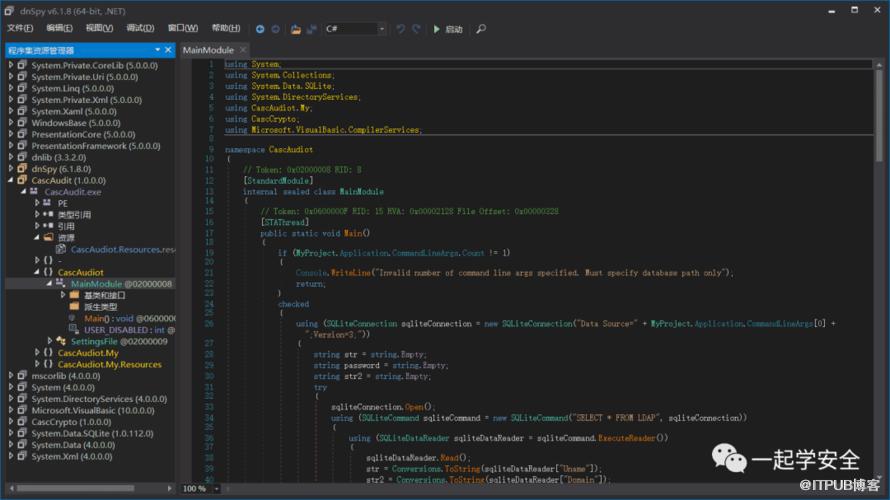Select the dnlib (3.3.2.0) assembly

click(59, 157)
